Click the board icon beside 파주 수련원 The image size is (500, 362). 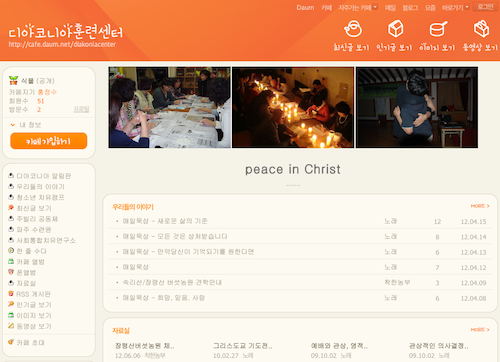[11, 229]
